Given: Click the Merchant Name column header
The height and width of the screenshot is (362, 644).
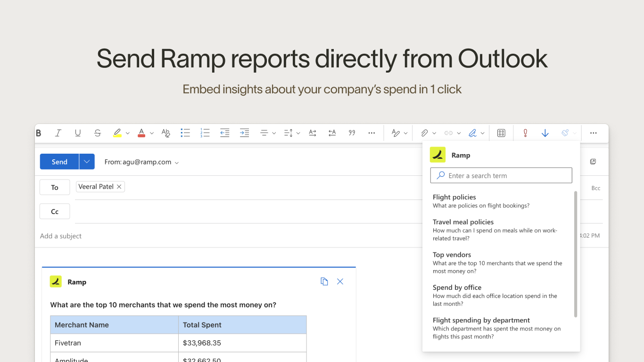Looking at the screenshot, I should point(115,325).
